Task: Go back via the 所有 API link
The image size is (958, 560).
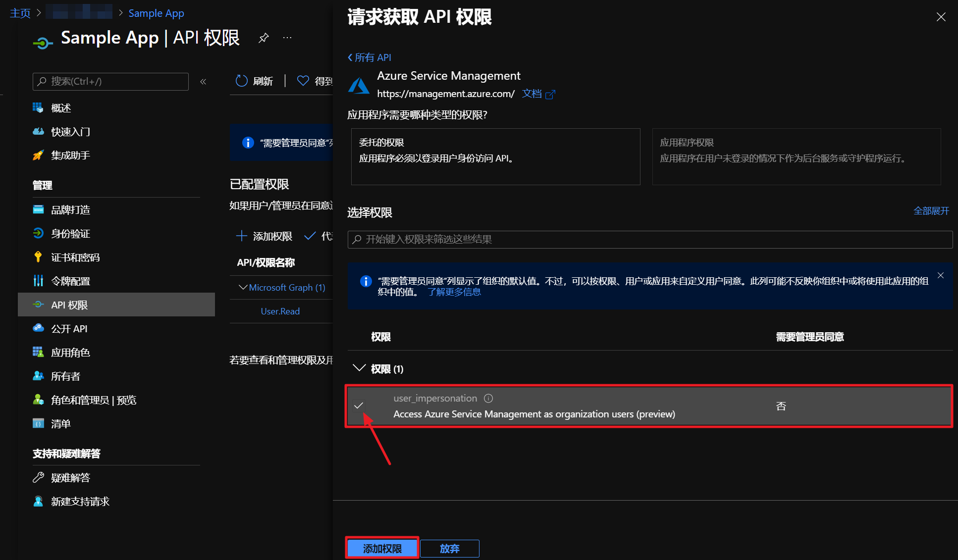Action: pyautogui.click(x=370, y=57)
